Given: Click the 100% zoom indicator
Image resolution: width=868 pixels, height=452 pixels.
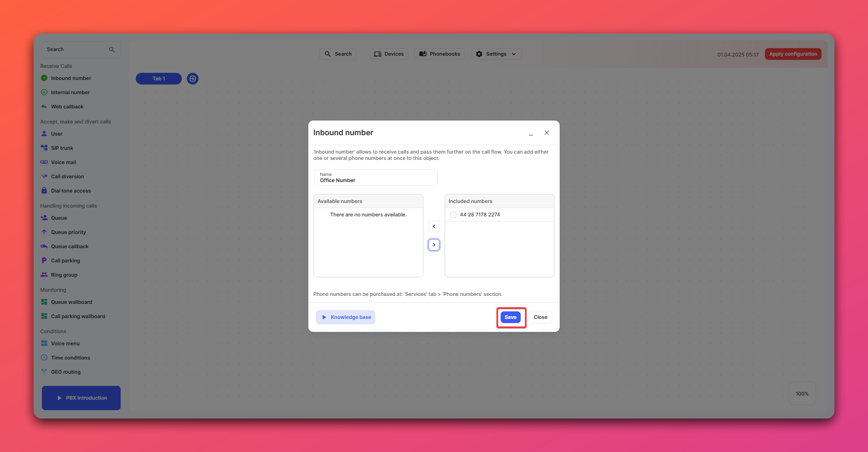Looking at the screenshot, I should click(x=802, y=393).
